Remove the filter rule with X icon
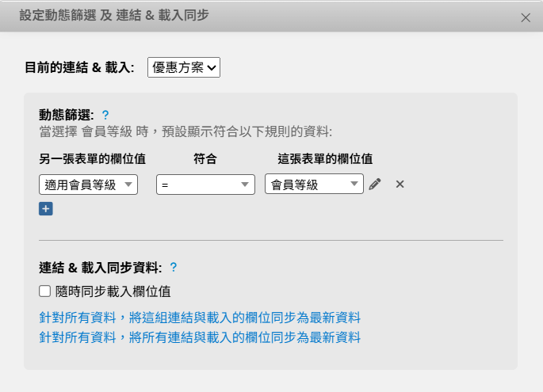Screen dimensions: 543x392 (x=400, y=185)
